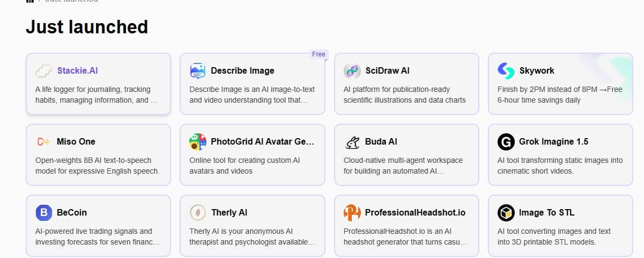The width and height of the screenshot is (644, 258).
Task: Click the BeCoin blue B icon
Action: coord(43,213)
